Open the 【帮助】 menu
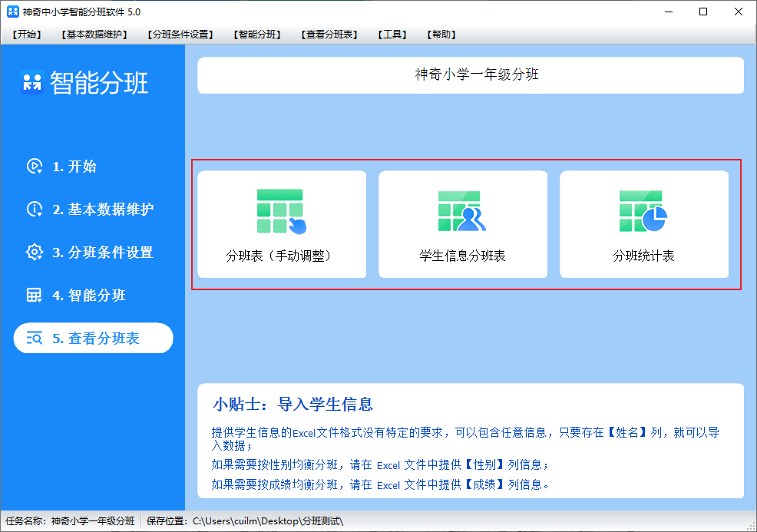 click(441, 35)
